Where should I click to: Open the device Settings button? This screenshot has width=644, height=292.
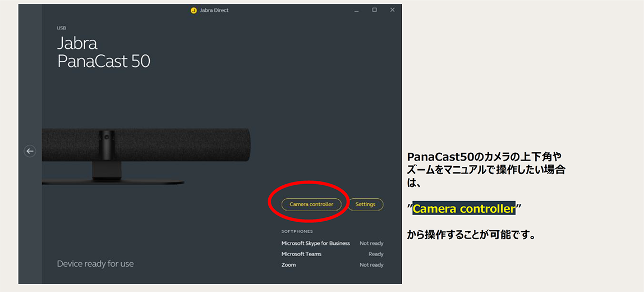tap(365, 204)
